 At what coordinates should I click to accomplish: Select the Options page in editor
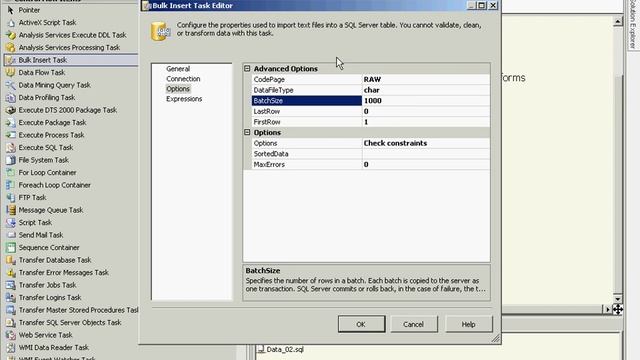[178, 89]
